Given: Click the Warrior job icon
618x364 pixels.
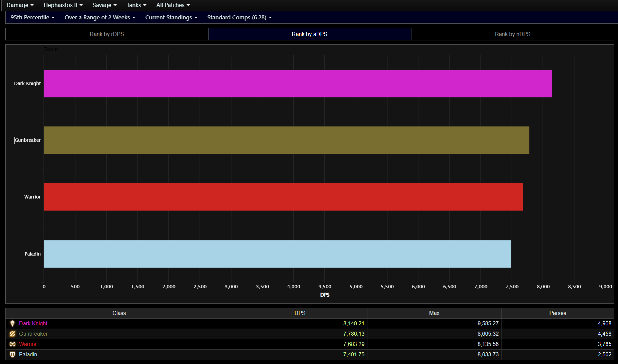Looking at the screenshot, I should 12,344.
